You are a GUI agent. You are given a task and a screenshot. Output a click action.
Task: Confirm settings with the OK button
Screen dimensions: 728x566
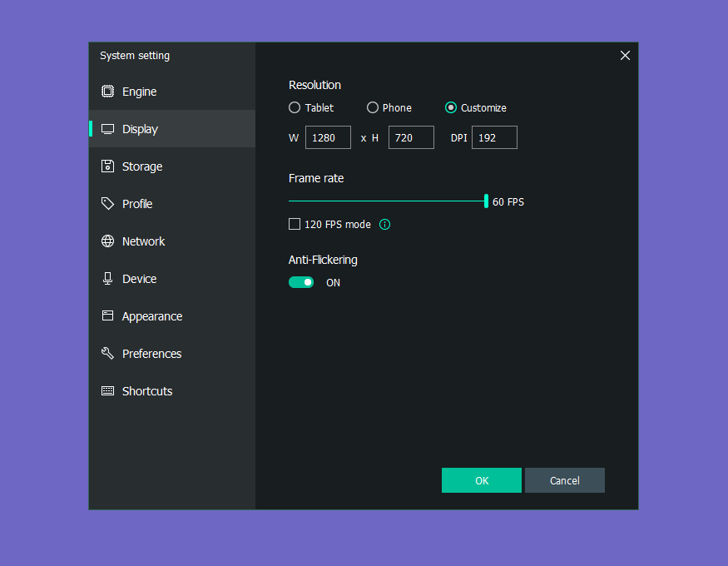[x=482, y=480]
